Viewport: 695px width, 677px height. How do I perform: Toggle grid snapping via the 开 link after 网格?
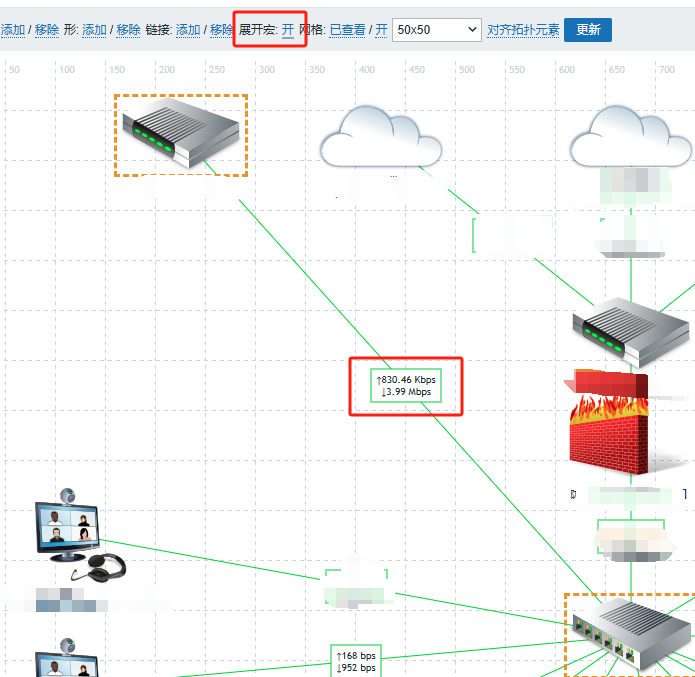click(381, 30)
